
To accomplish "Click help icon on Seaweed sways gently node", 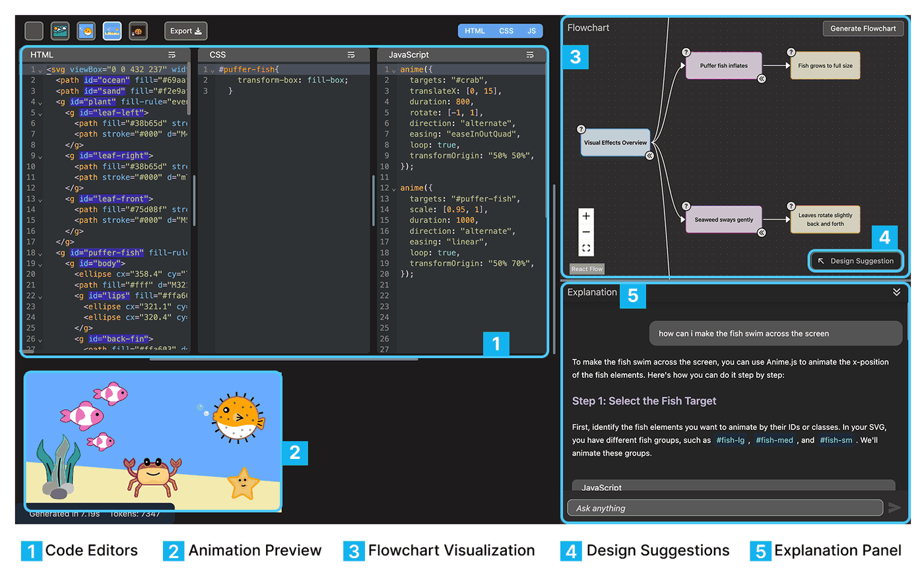I will pos(686,206).
